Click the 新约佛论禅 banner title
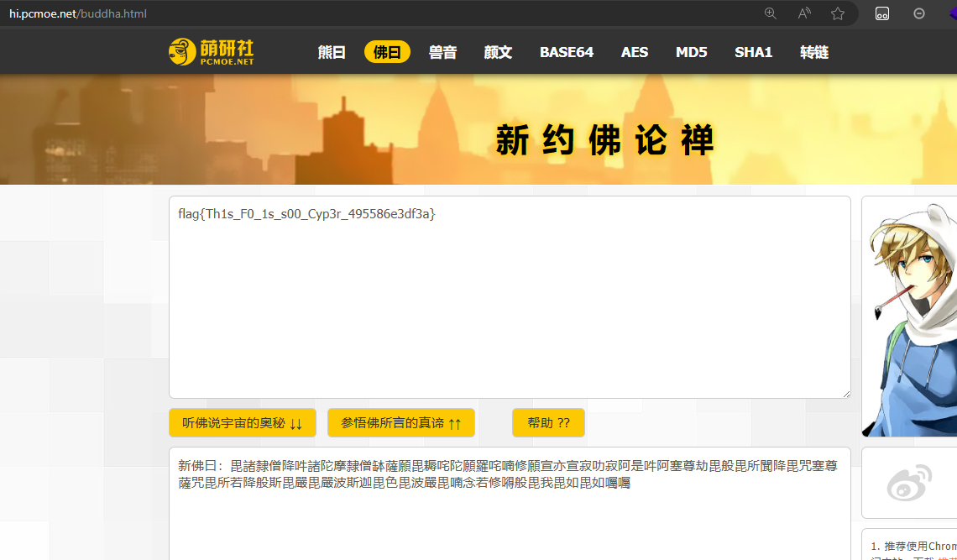The height and width of the screenshot is (560, 957). point(604,140)
